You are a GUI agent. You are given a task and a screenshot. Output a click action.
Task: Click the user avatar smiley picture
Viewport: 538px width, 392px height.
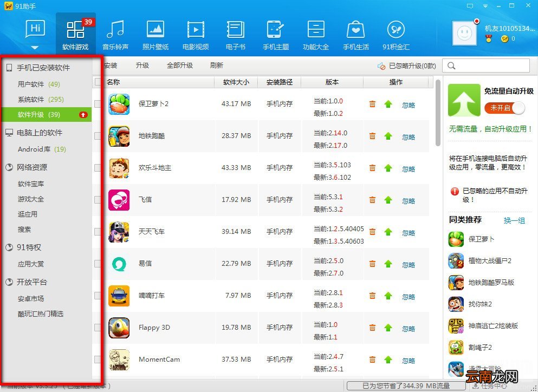click(464, 33)
